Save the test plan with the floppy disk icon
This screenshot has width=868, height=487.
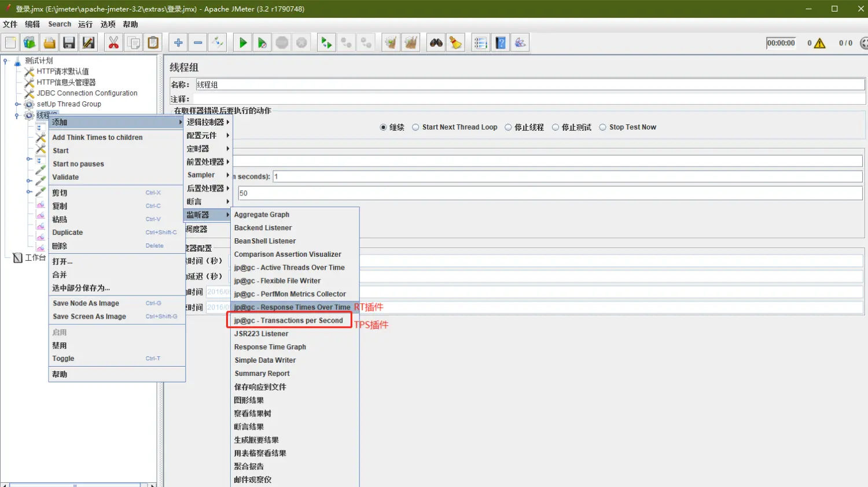(x=69, y=42)
